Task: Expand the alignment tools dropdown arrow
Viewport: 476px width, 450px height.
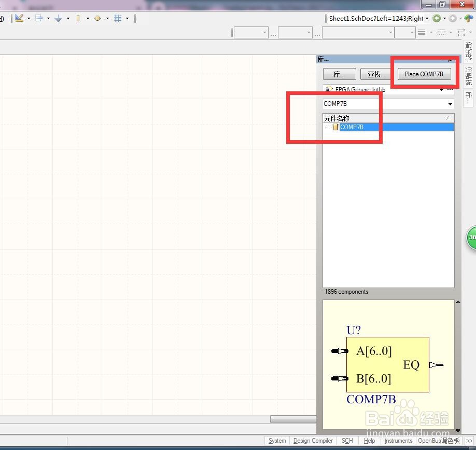Action: pyautogui.click(x=48, y=19)
